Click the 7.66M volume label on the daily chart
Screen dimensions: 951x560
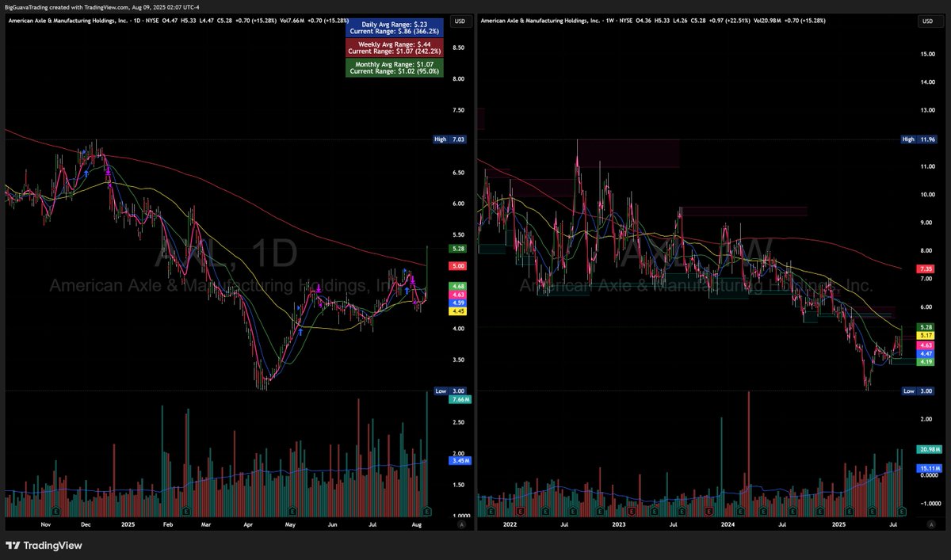pyautogui.click(x=460, y=400)
